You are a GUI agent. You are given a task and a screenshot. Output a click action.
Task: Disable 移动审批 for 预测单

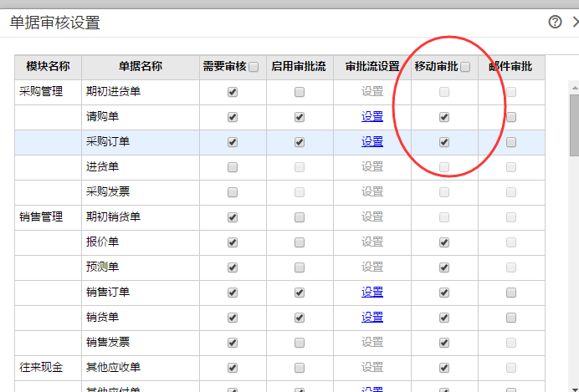[x=444, y=267]
